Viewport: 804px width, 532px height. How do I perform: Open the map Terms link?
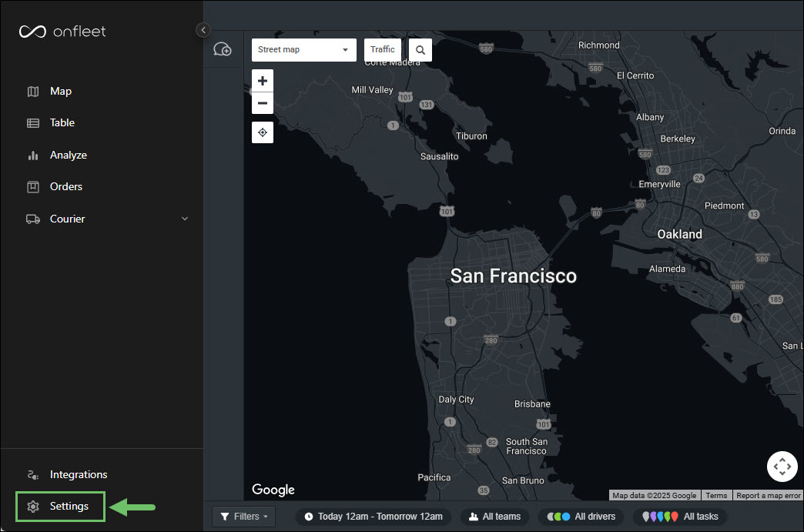[x=716, y=496]
